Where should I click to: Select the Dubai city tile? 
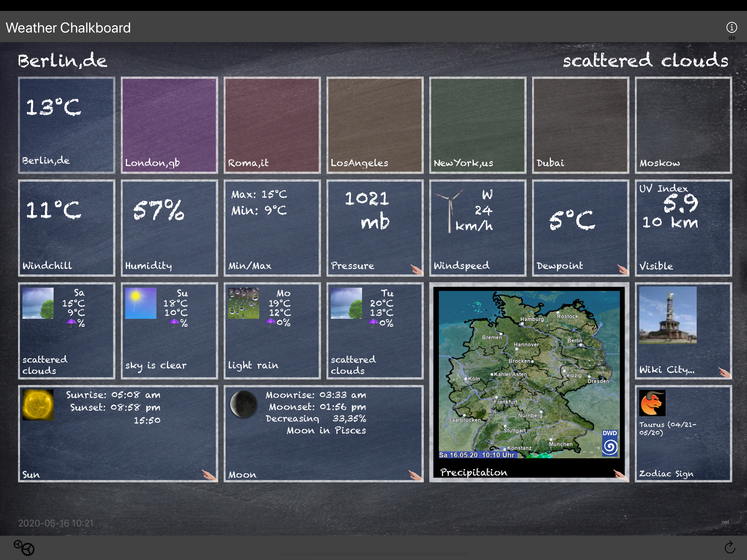pos(580,125)
